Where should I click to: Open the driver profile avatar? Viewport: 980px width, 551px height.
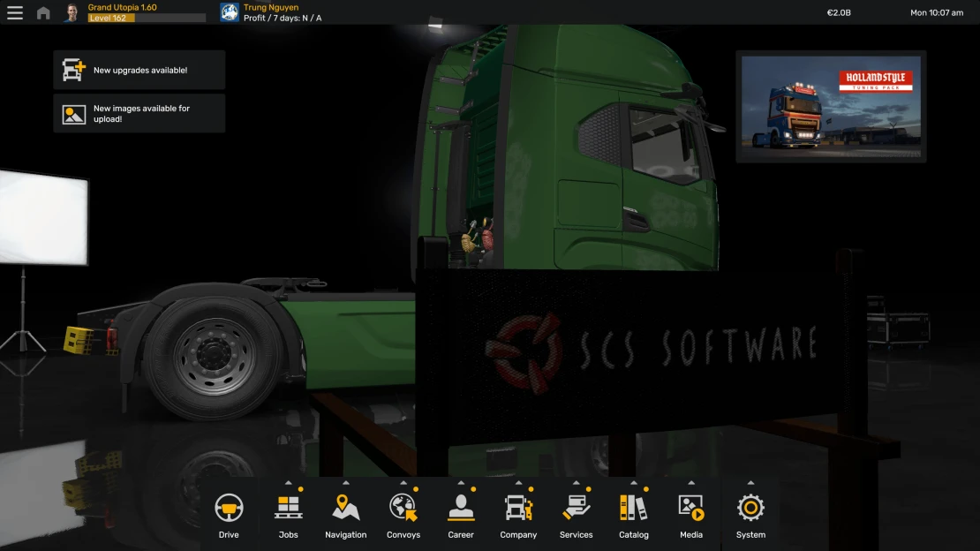pyautogui.click(x=72, y=12)
